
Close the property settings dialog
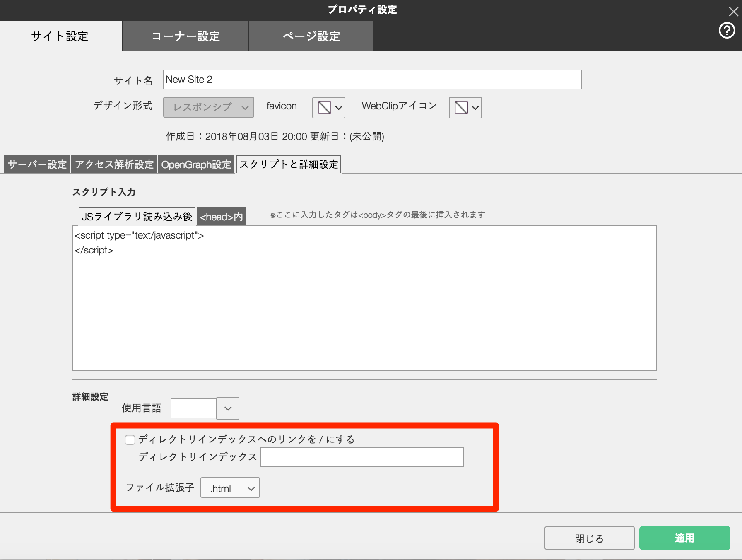(x=733, y=12)
